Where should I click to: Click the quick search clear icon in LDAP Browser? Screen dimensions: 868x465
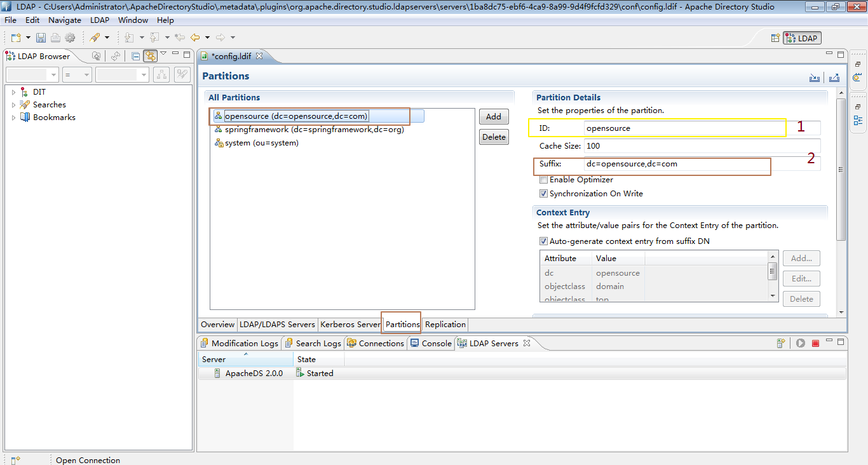pyautogui.click(x=182, y=74)
